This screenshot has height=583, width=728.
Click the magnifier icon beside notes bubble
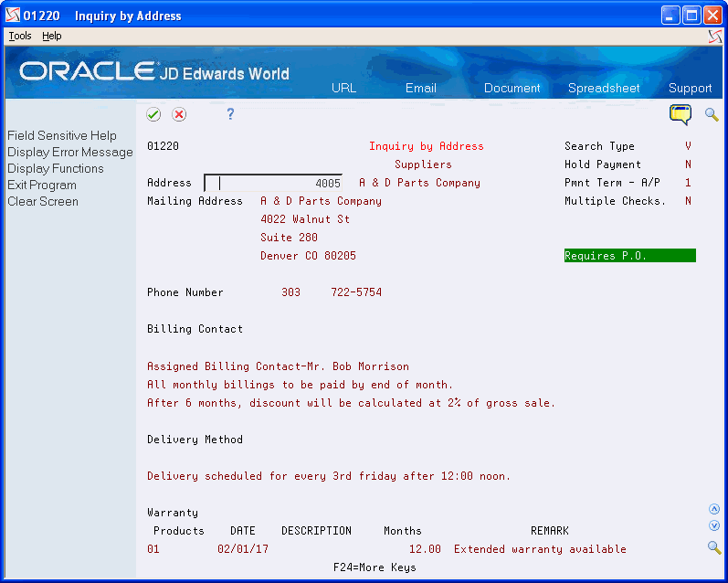point(712,114)
